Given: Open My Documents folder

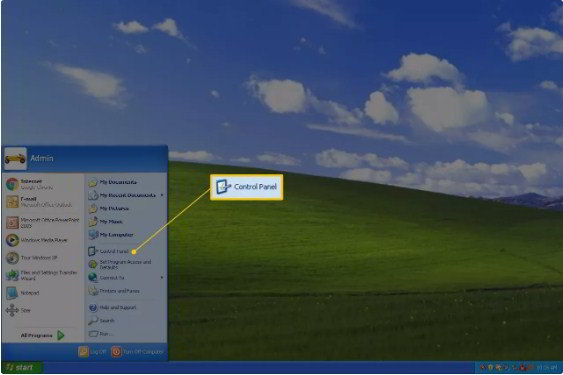Looking at the screenshot, I should coord(113,182).
